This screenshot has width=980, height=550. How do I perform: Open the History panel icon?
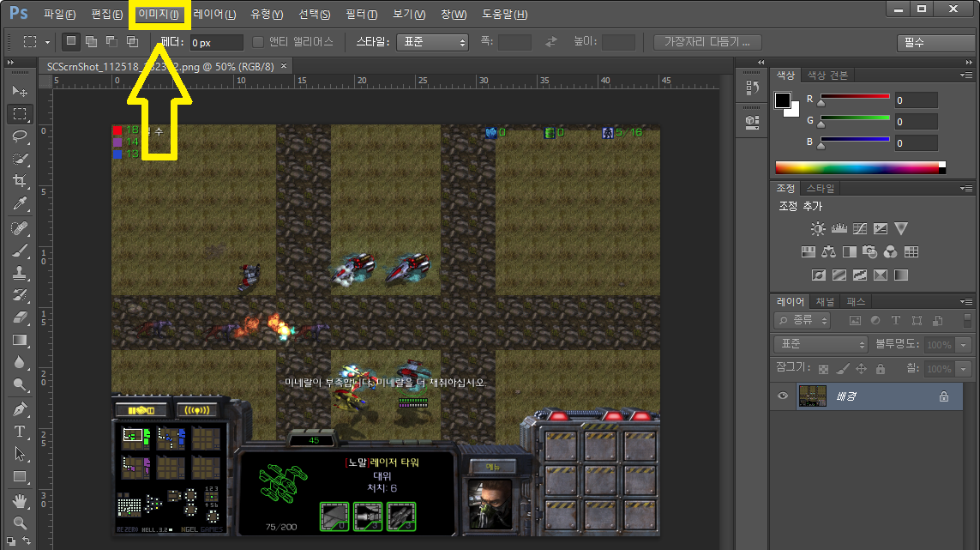coord(753,88)
